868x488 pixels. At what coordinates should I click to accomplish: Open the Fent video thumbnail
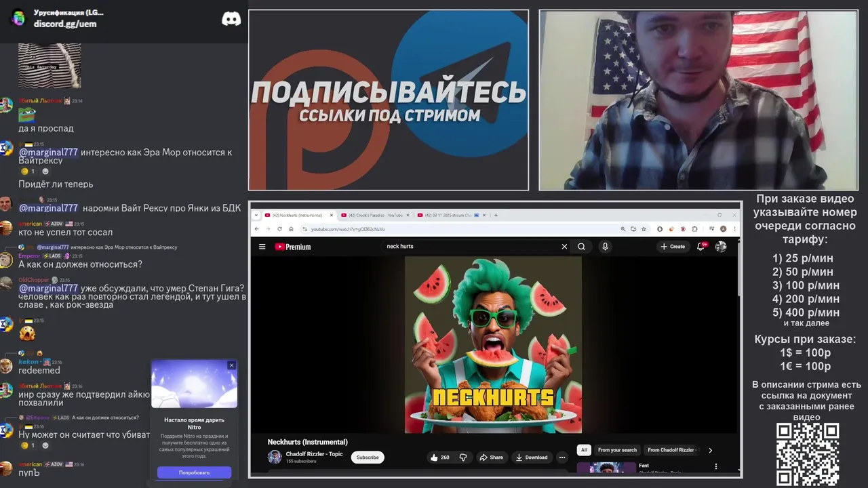pos(606,468)
